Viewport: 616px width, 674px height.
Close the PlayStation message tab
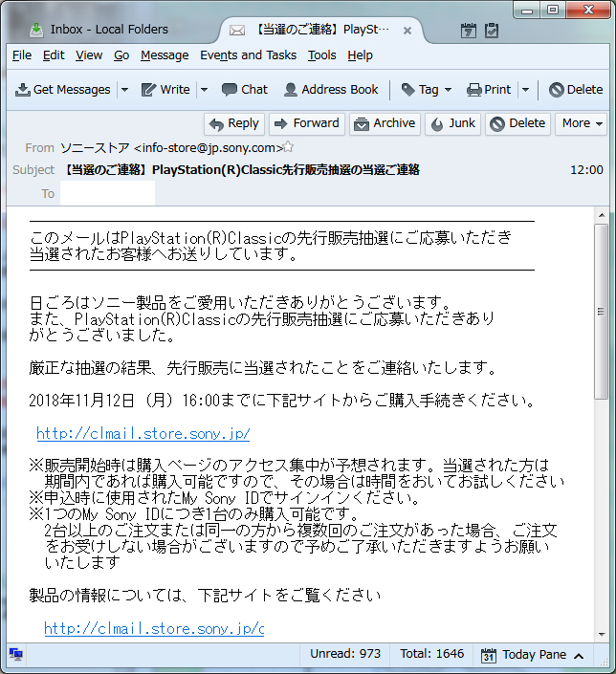(407, 31)
